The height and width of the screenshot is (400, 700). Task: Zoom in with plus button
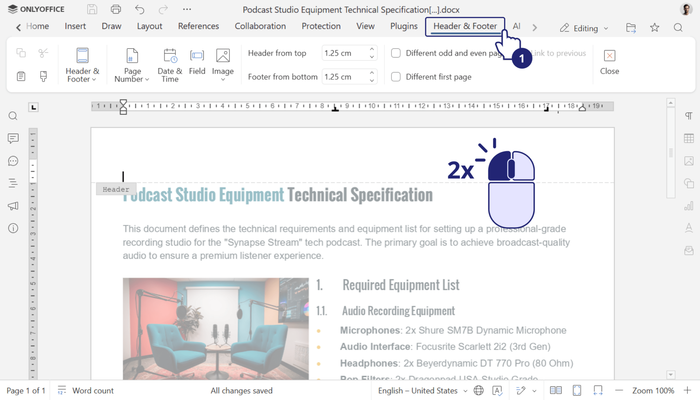[687, 391]
